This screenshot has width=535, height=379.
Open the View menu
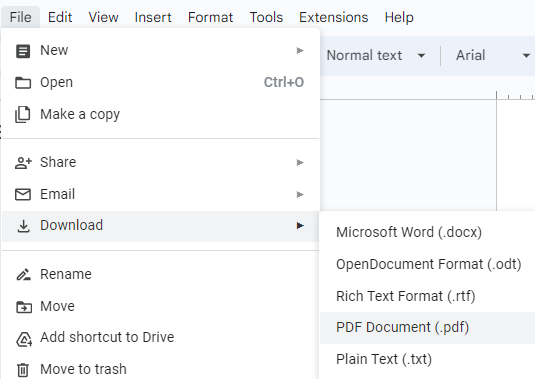tap(103, 17)
